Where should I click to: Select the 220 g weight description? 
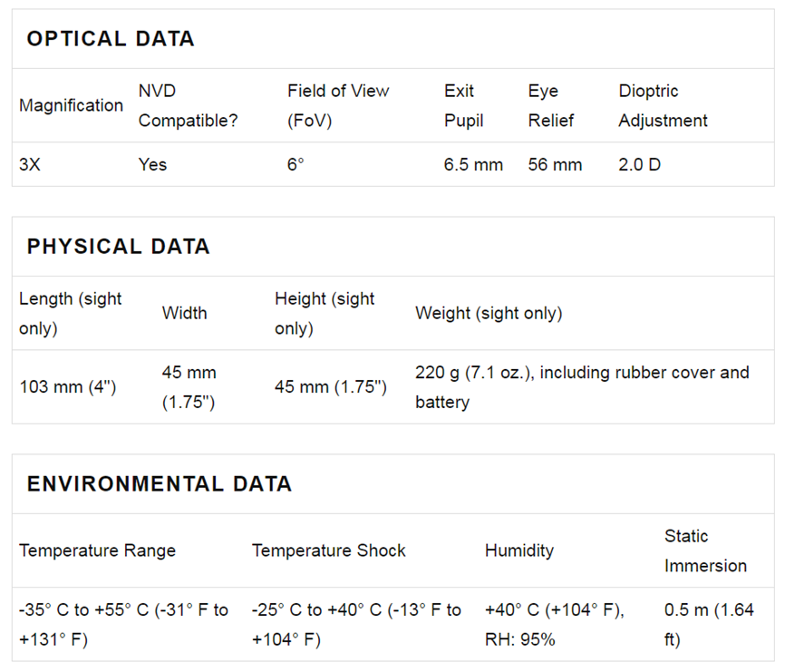[582, 387]
